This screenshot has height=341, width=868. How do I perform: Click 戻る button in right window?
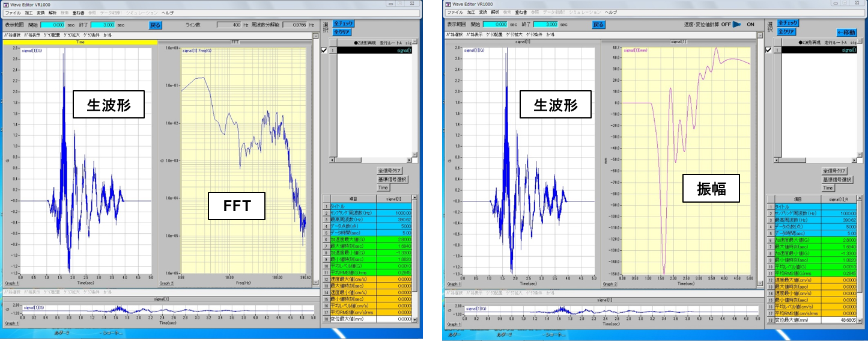[598, 25]
